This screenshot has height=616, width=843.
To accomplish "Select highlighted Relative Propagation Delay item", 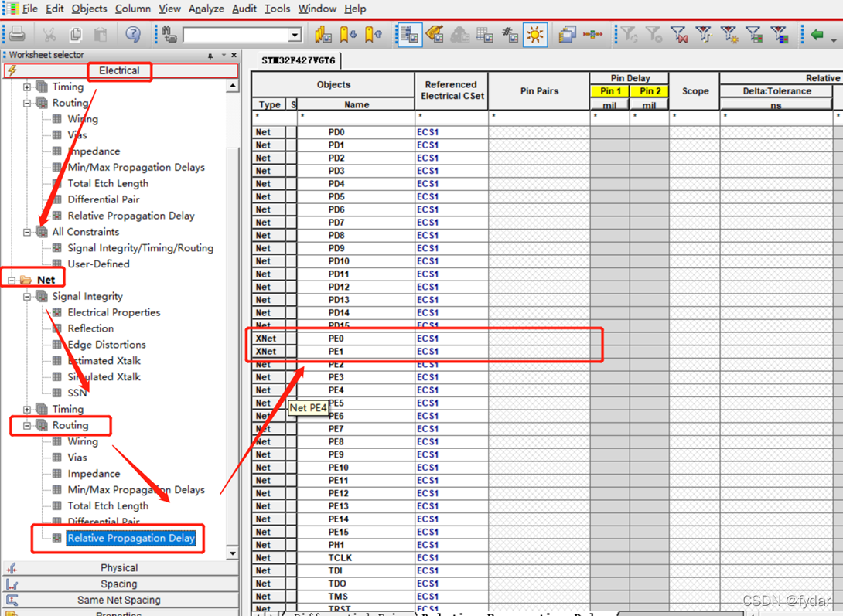I will point(131,538).
